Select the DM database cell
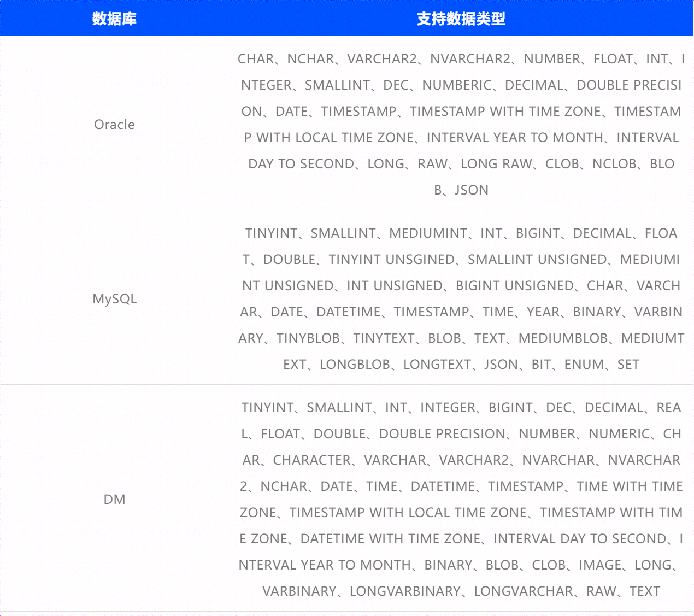694x616 pixels. [x=114, y=499]
